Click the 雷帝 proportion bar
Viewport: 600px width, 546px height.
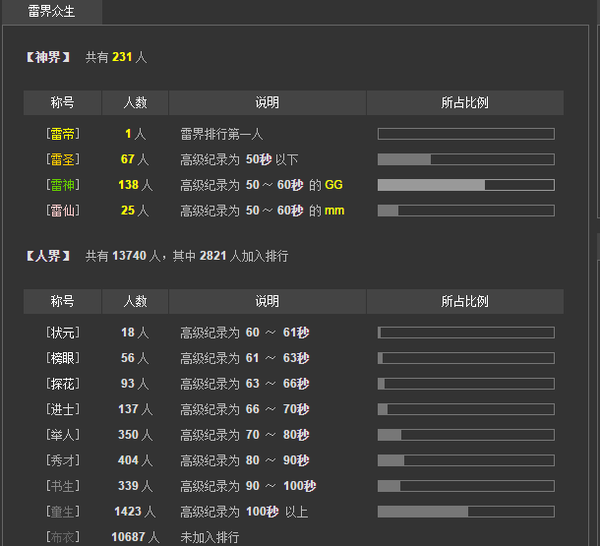466,134
